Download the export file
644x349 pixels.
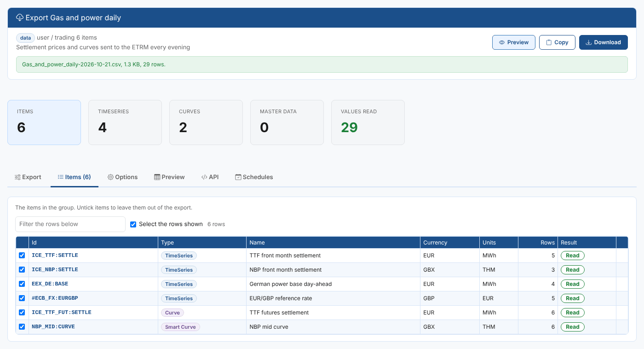(604, 42)
